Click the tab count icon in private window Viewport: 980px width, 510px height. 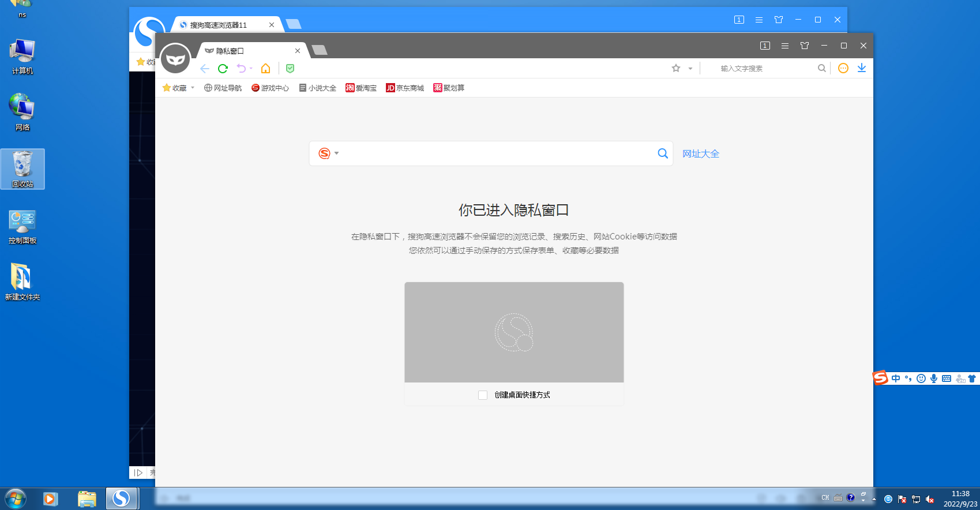(x=765, y=46)
